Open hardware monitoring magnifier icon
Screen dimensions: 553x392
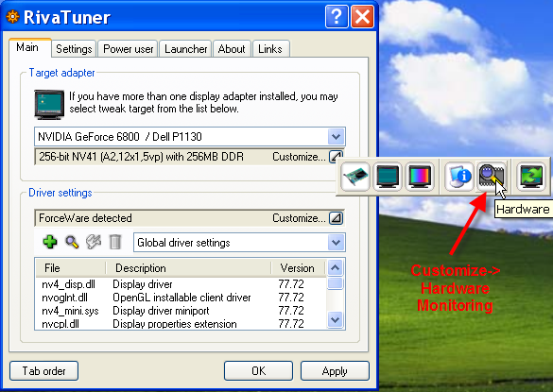pos(492,176)
